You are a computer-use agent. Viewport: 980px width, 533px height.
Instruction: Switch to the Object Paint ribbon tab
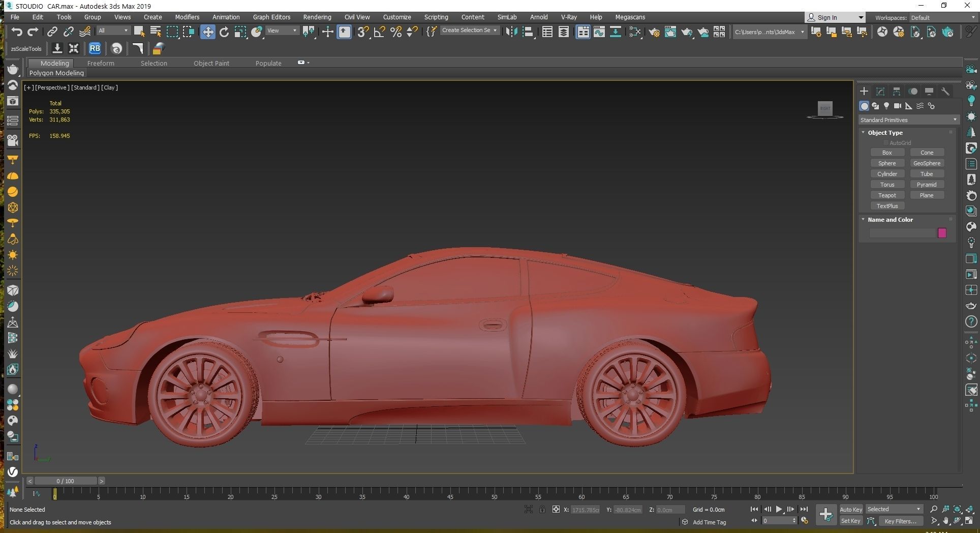(211, 63)
